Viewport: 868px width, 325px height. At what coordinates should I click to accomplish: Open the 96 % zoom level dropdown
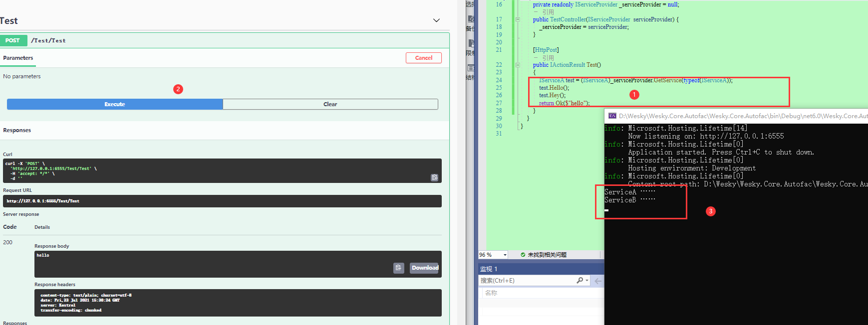coord(505,255)
